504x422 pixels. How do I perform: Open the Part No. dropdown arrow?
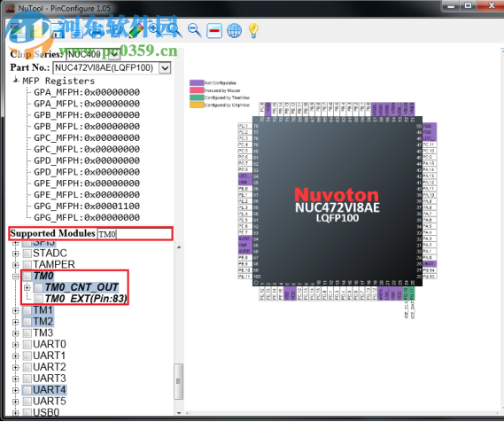pyautogui.click(x=166, y=68)
